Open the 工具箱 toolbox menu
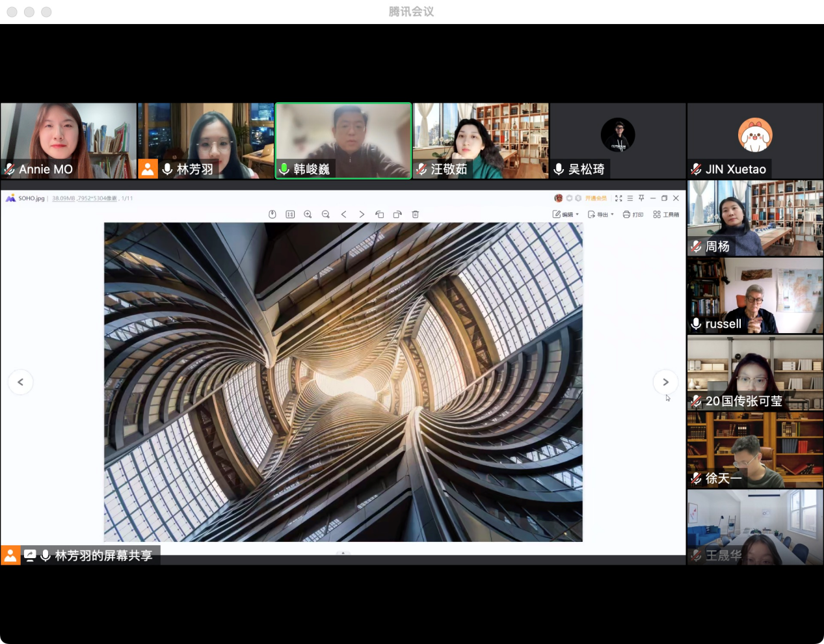Screen dimensions: 824x644 click(666, 214)
